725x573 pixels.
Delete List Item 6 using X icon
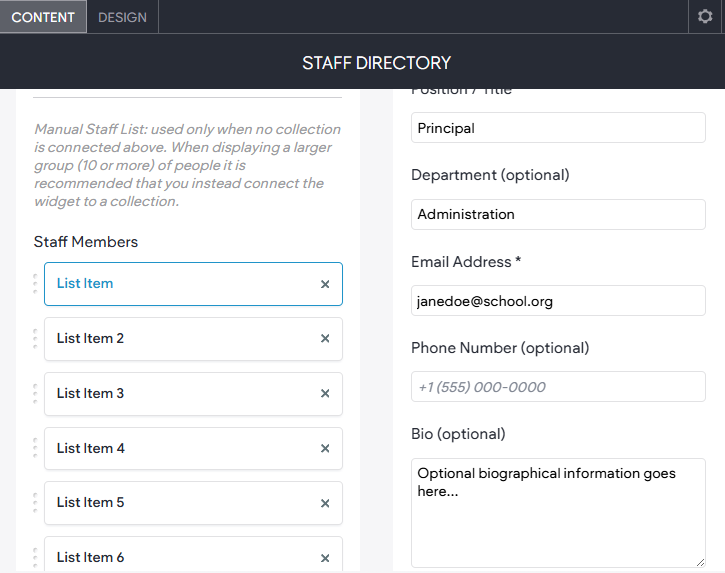pyautogui.click(x=325, y=558)
